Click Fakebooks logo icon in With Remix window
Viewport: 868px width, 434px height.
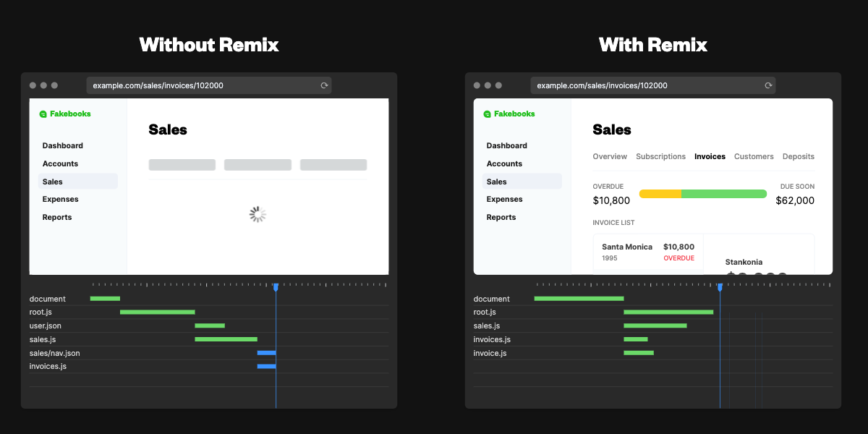487,114
